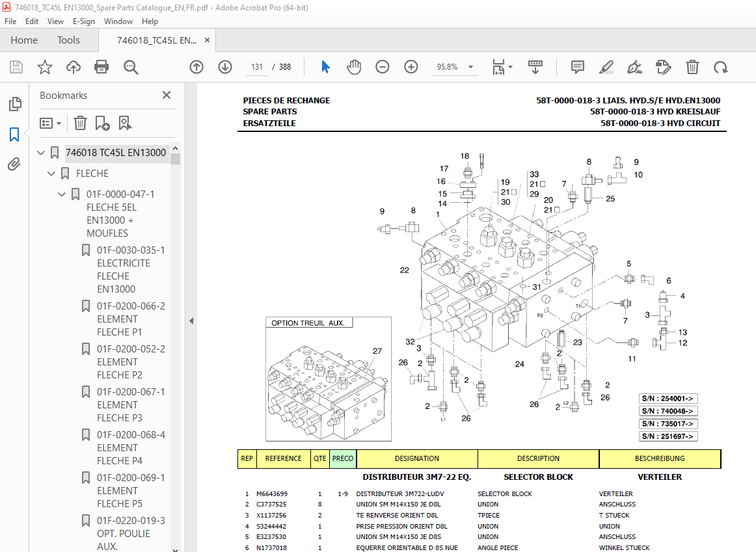This screenshot has height=552, width=756.
Task: Select the highlight text pen tool
Action: pyautogui.click(x=606, y=67)
